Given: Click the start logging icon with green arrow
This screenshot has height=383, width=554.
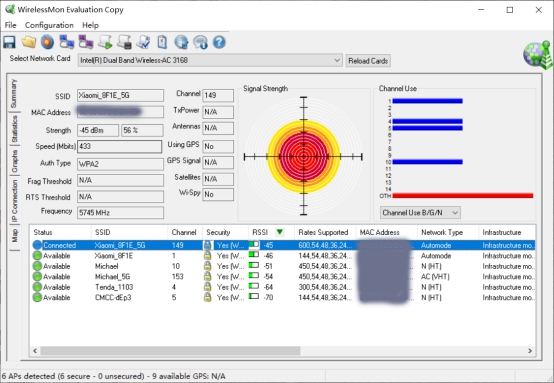Looking at the screenshot, I should 105,42.
